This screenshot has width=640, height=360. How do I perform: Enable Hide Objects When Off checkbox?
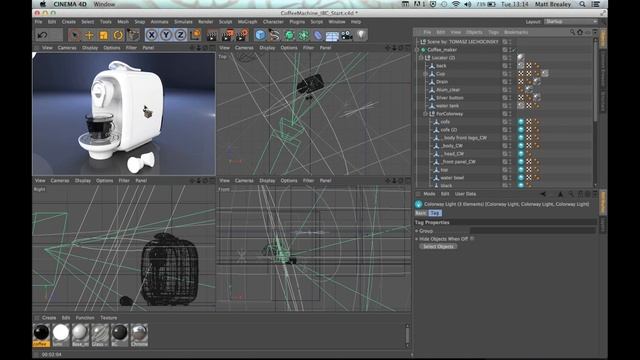472,239
